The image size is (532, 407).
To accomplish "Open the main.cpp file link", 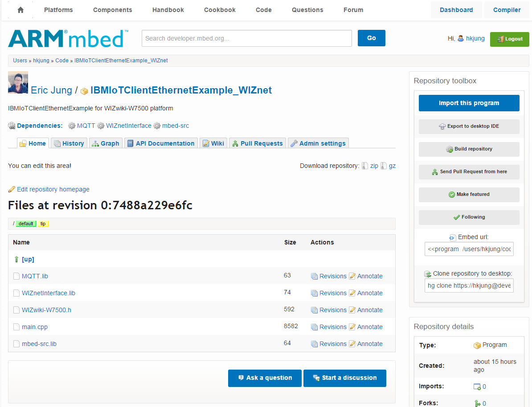I will click(x=35, y=327).
